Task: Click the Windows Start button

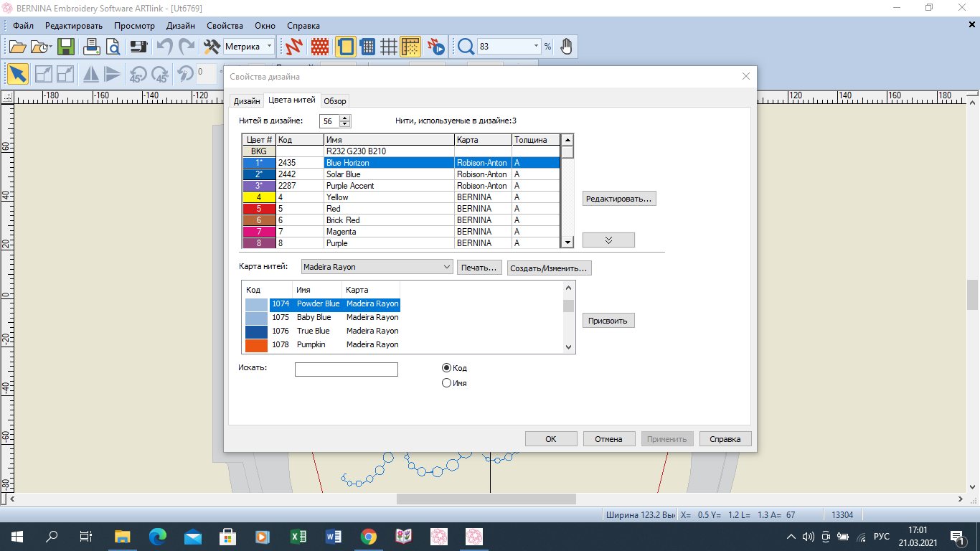Action: click(x=17, y=536)
